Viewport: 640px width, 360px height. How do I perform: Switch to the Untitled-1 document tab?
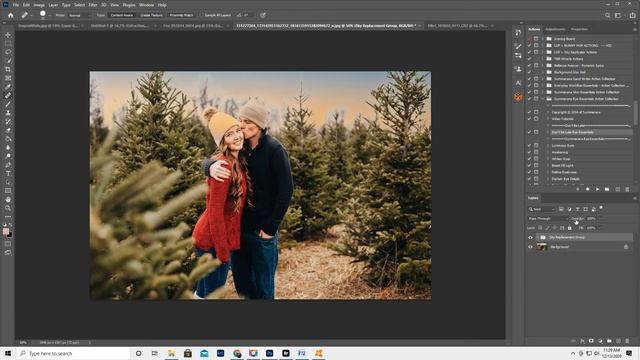[119, 26]
